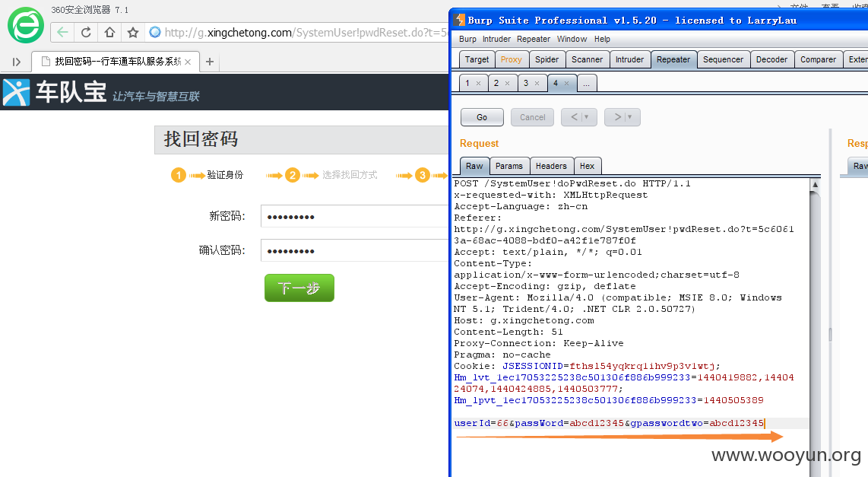Switch to the Proxy tab
868x477 pixels.
pos(511,59)
